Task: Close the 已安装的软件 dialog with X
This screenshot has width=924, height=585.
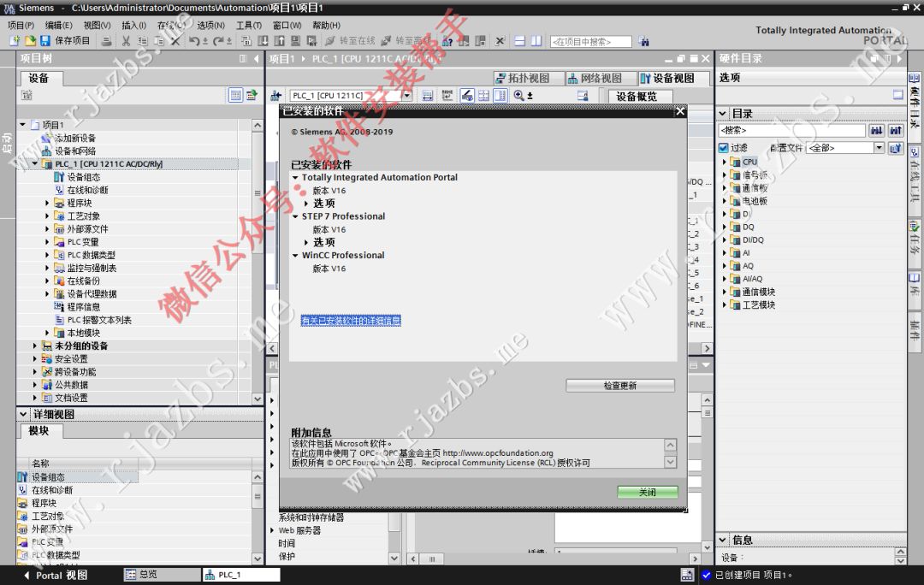Action: click(680, 110)
